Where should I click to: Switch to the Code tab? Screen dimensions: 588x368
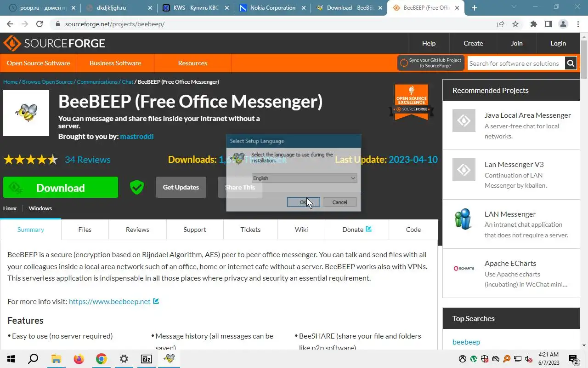[x=413, y=230]
